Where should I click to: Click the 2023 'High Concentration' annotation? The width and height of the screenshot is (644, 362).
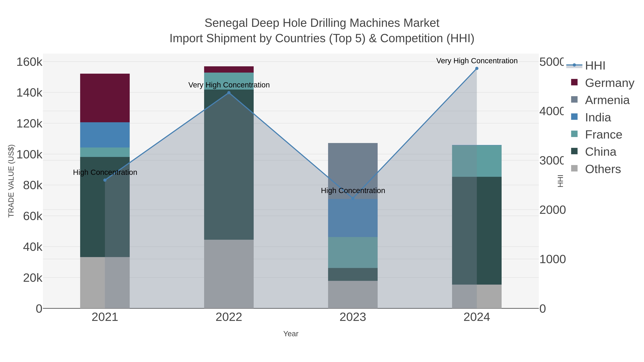pos(353,191)
